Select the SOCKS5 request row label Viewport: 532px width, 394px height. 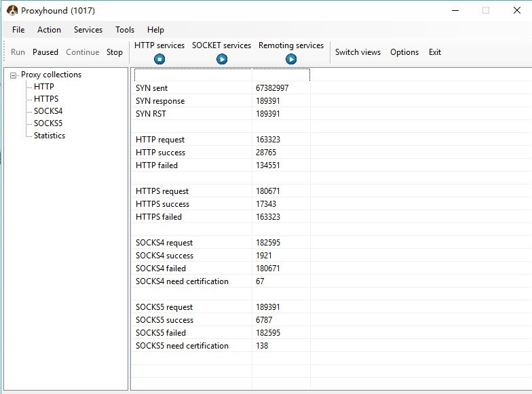pyautogui.click(x=164, y=307)
